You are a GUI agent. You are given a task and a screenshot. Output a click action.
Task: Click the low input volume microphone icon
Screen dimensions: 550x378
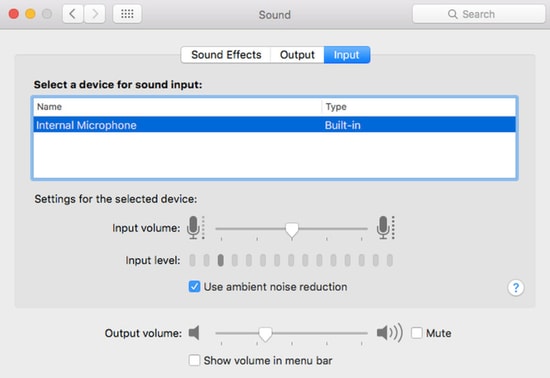195,228
